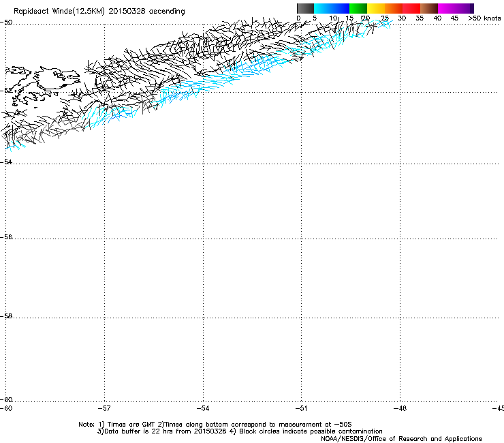
Task: Pick the red 30–35 knots color swatch
Action: point(411,8)
